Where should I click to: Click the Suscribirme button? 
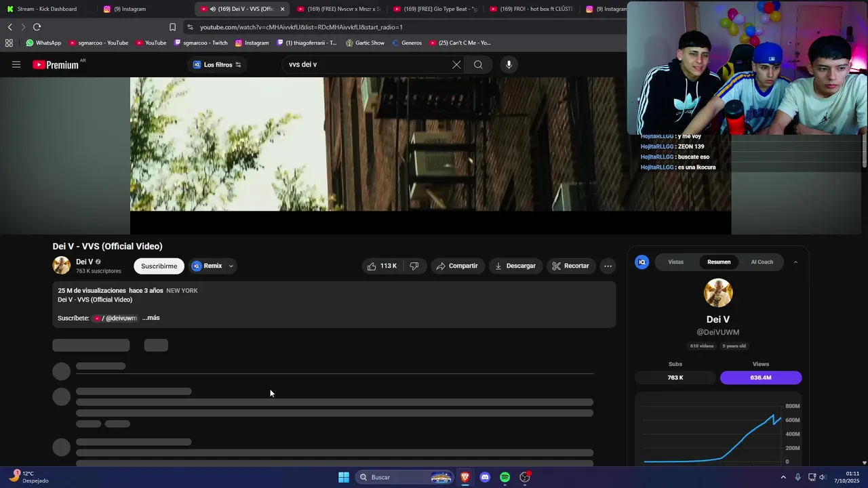pyautogui.click(x=159, y=266)
